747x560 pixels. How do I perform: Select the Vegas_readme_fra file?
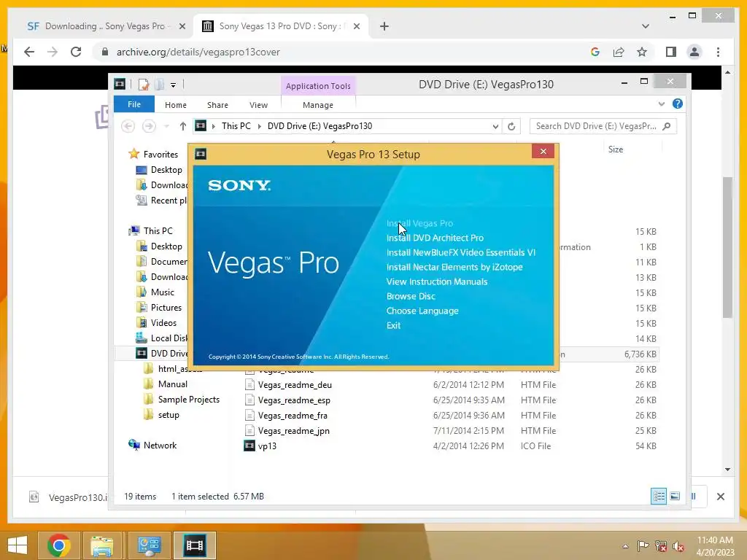pos(293,415)
